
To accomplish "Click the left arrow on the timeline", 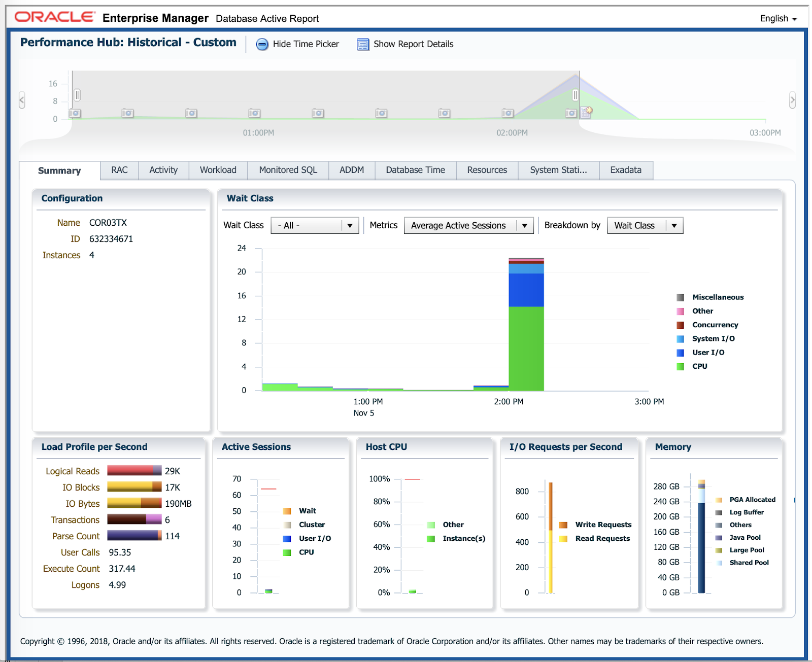I will [x=21, y=100].
